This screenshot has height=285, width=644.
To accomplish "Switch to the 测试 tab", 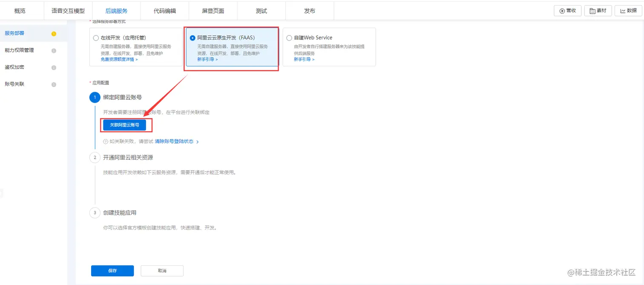I will pos(261,11).
